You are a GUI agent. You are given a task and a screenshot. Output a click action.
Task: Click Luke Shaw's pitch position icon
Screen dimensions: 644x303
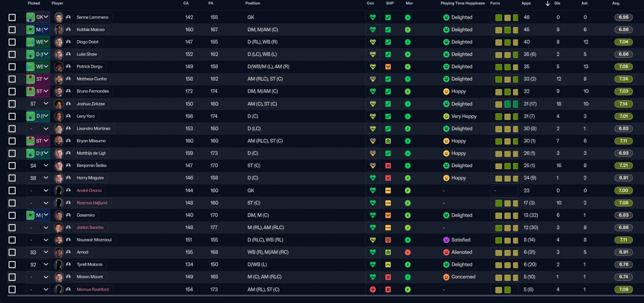[x=30, y=54]
